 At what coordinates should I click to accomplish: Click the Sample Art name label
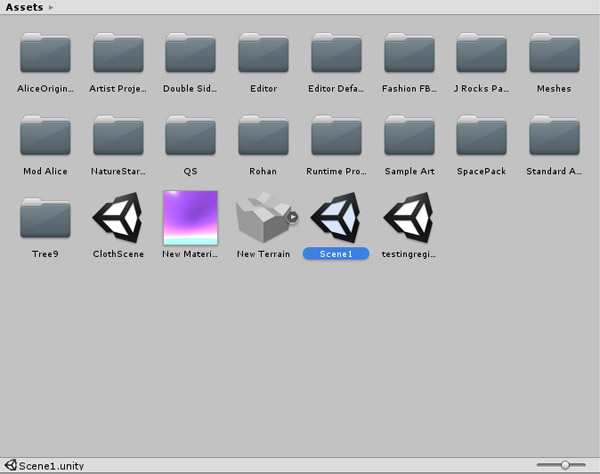pyautogui.click(x=409, y=171)
